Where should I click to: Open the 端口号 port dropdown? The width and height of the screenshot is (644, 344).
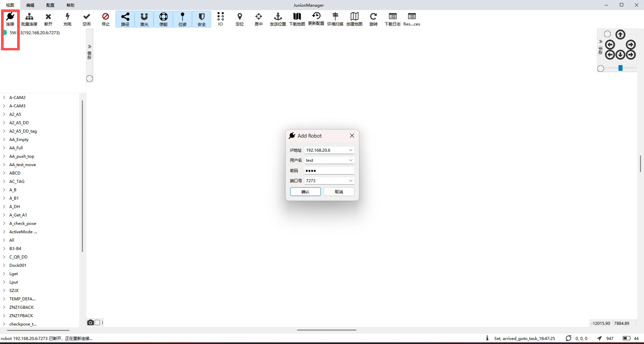(x=351, y=181)
